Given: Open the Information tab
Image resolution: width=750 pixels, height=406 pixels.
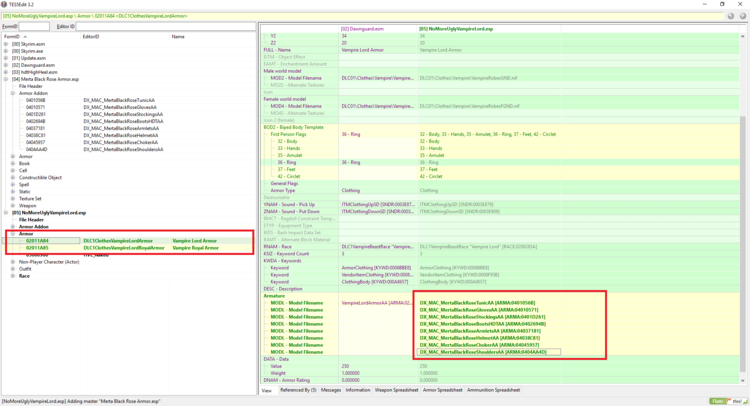Looking at the screenshot, I should pos(358,390).
